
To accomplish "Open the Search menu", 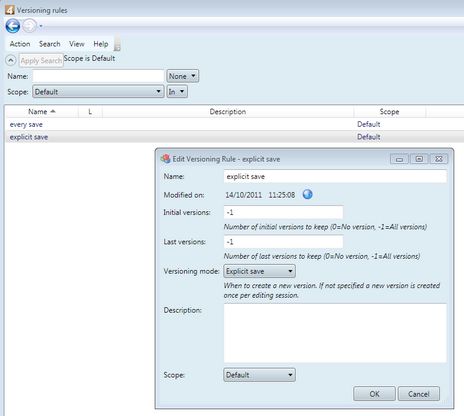I will [50, 44].
